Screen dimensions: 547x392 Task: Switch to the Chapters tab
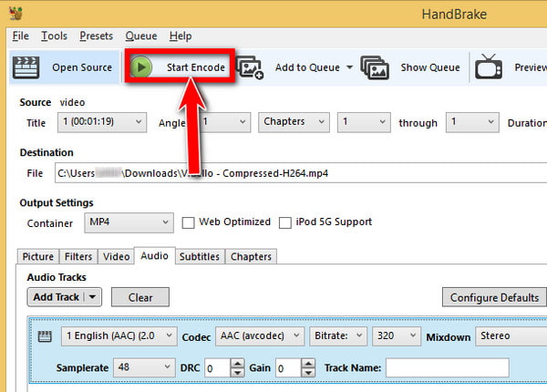pos(252,257)
